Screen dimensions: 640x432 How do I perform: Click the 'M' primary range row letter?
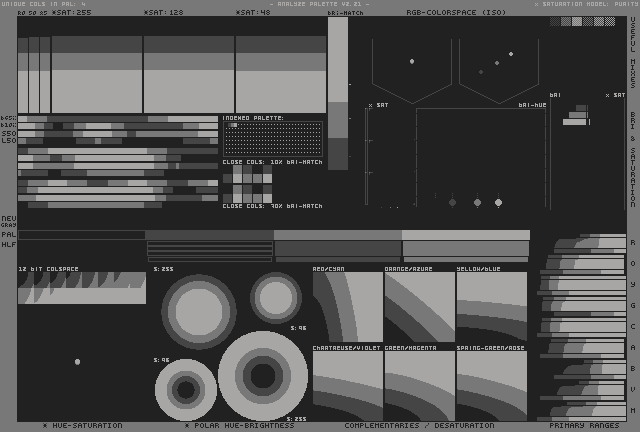click(x=633, y=410)
